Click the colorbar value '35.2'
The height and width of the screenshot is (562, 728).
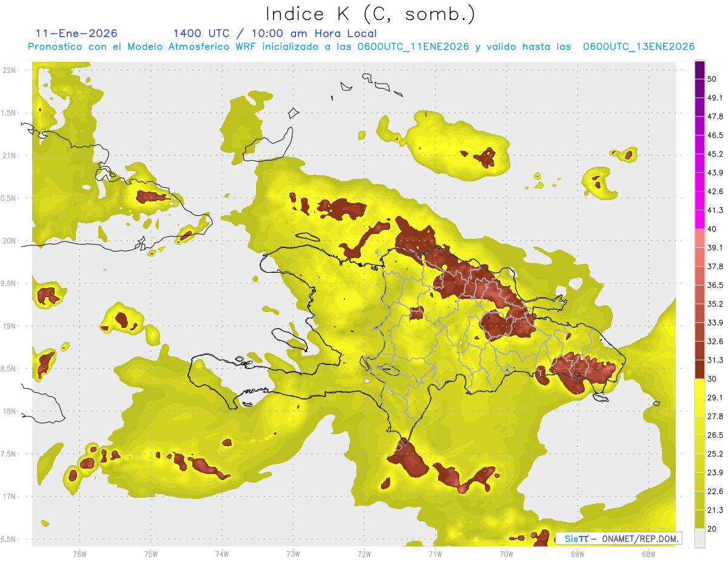click(x=715, y=304)
